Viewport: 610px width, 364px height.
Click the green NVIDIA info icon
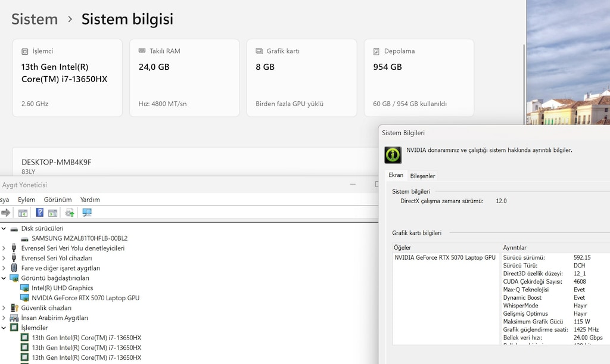[x=393, y=155]
